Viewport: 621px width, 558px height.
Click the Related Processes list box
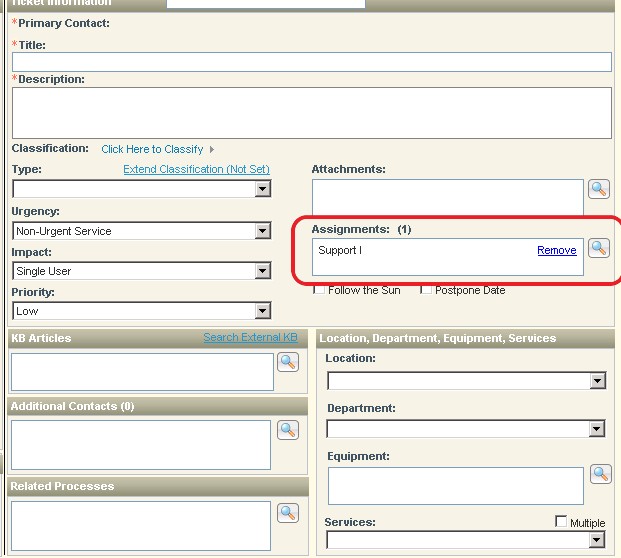pos(141,526)
